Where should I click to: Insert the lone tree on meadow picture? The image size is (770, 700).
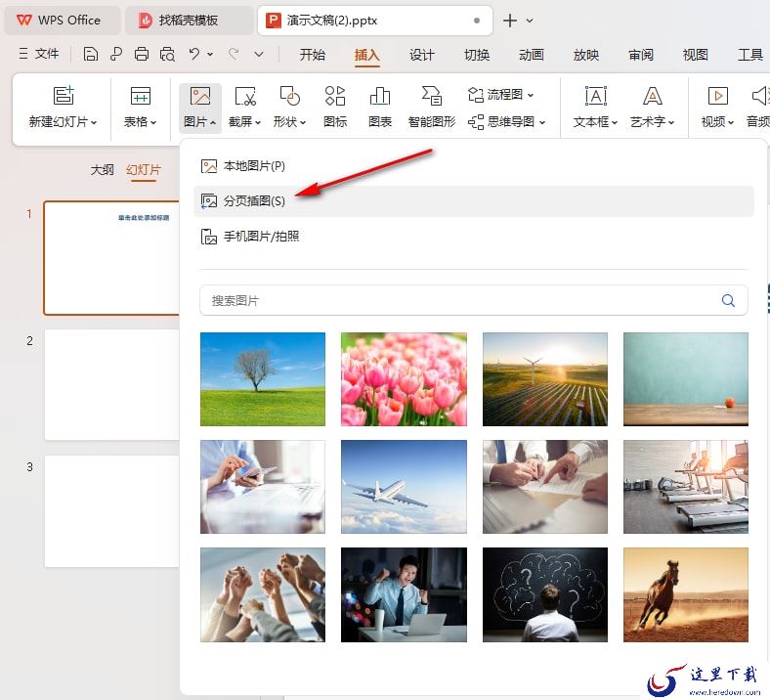click(263, 379)
